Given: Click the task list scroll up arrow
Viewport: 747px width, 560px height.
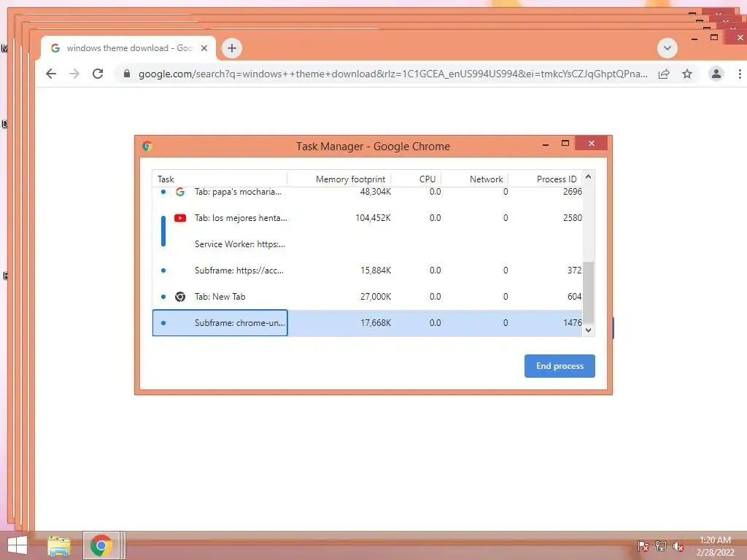Looking at the screenshot, I should (x=588, y=177).
